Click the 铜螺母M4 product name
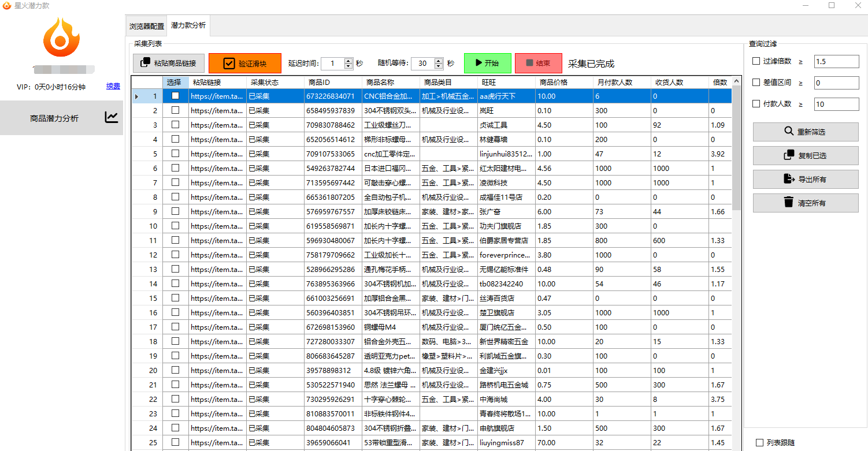Viewport: 868px width, 451px height. [x=391, y=327]
